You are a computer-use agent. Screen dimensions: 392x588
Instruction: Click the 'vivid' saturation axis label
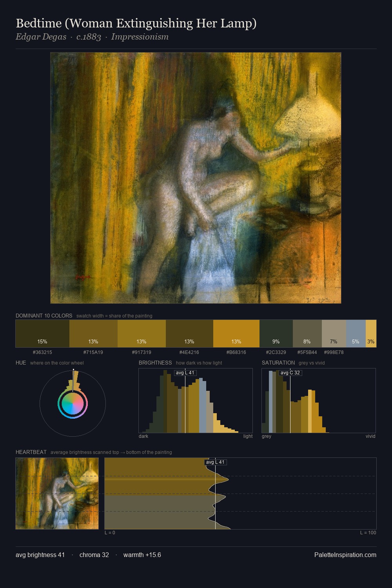click(370, 436)
